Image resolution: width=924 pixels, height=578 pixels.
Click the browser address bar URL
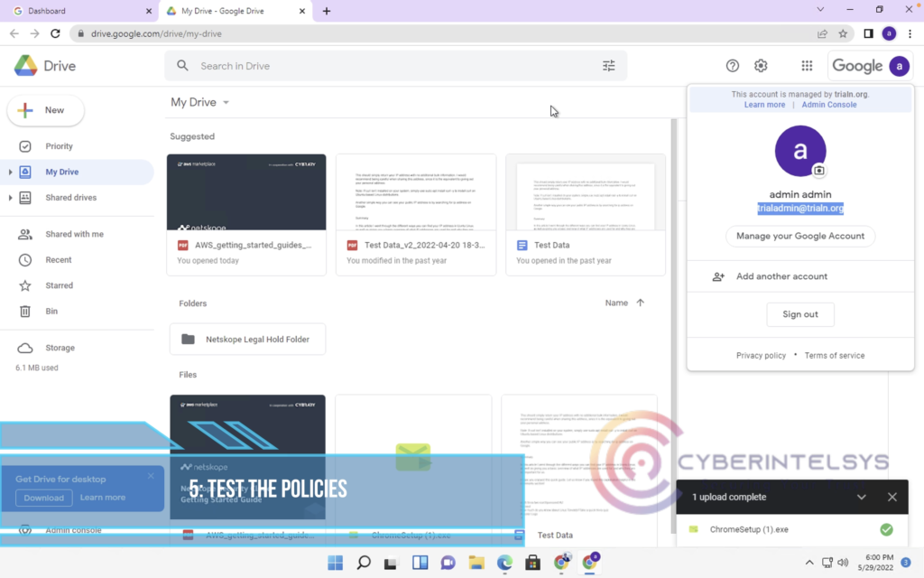click(156, 33)
